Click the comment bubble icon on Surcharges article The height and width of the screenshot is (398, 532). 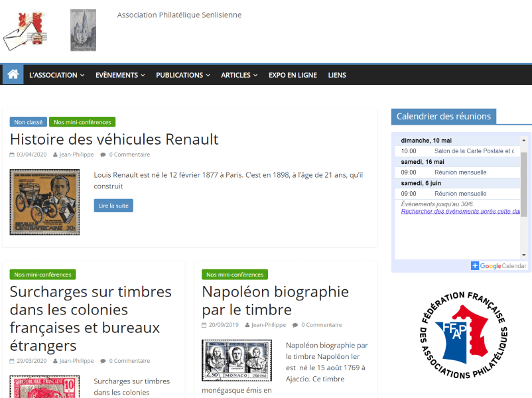pyautogui.click(x=103, y=361)
